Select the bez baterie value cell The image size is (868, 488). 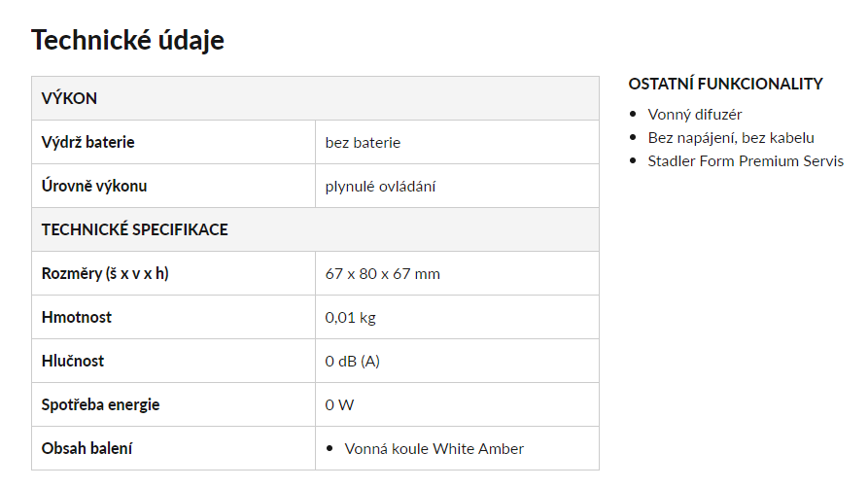[x=457, y=142]
